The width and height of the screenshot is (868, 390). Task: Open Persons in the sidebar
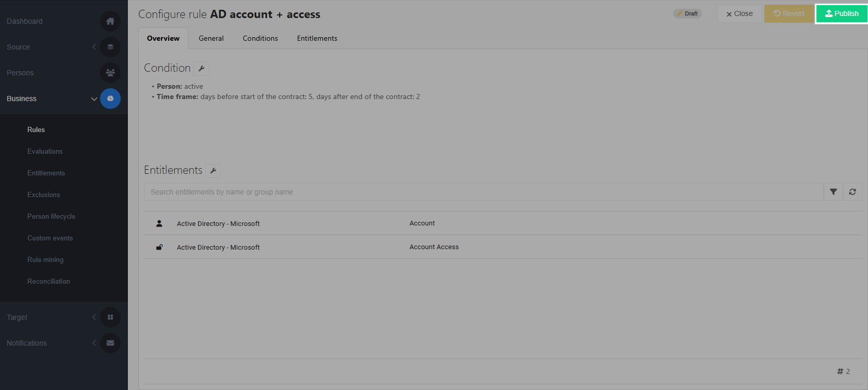point(20,73)
